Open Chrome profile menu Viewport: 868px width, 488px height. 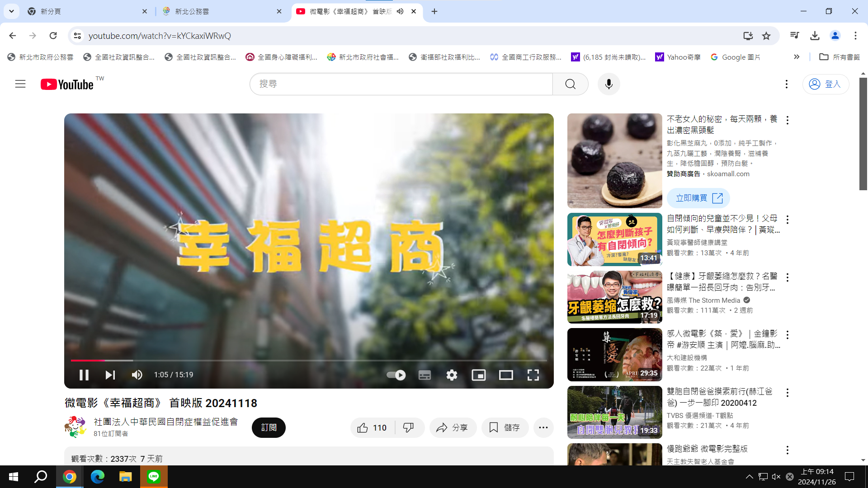click(x=835, y=36)
